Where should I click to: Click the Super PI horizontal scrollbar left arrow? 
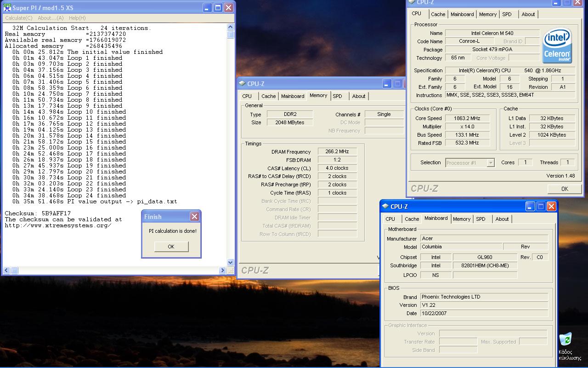(x=6, y=270)
